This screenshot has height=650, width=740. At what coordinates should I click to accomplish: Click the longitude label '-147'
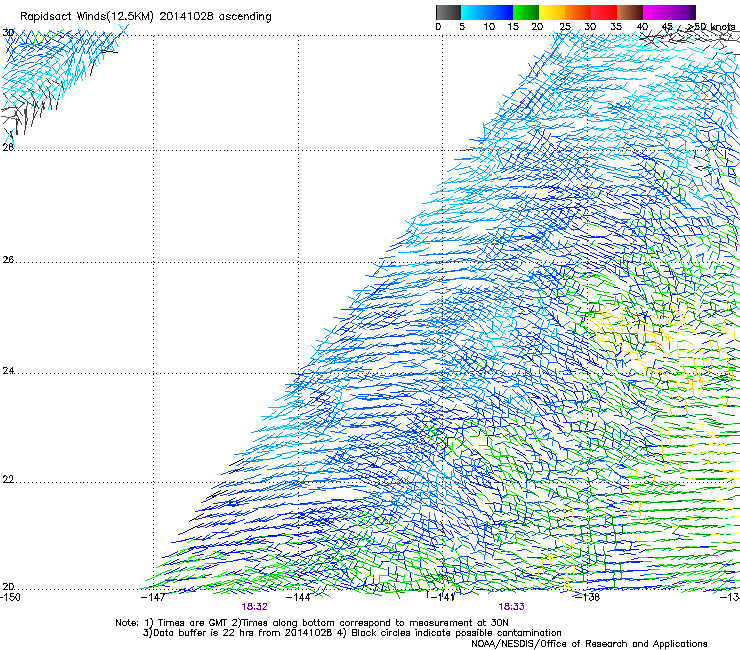[x=153, y=597]
